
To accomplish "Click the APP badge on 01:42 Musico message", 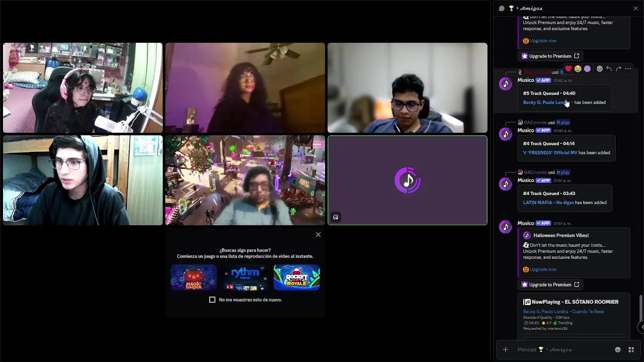I will pos(543,80).
